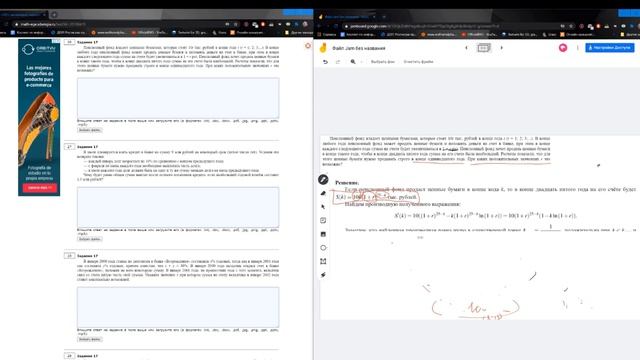The width and height of the screenshot is (640, 360).
Task: Go to previous Jamboard frame
Action: [466, 48]
